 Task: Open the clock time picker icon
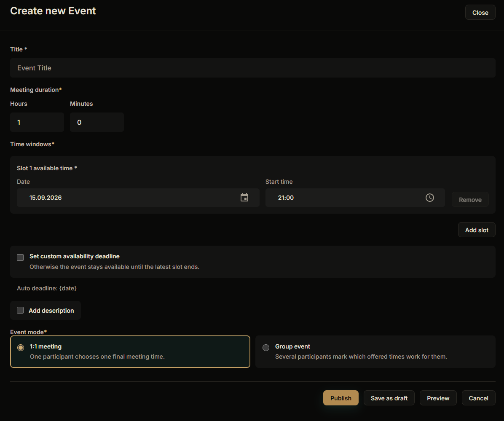pyautogui.click(x=430, y=198)
